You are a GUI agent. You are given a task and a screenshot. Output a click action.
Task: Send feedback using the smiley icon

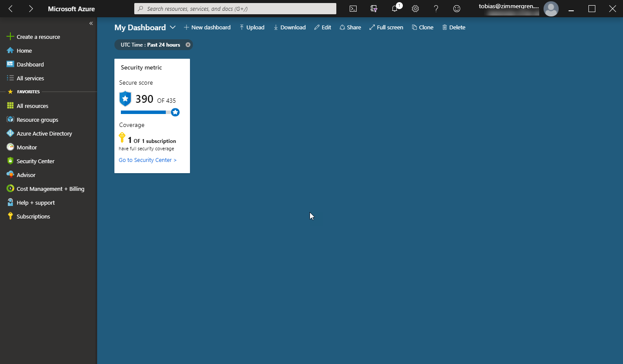[457, 9]
